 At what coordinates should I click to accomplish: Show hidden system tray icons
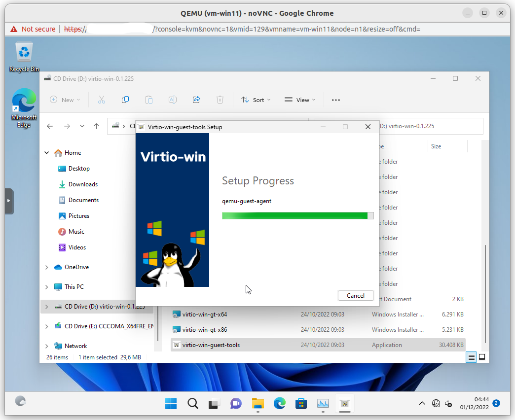click(422, 403)
